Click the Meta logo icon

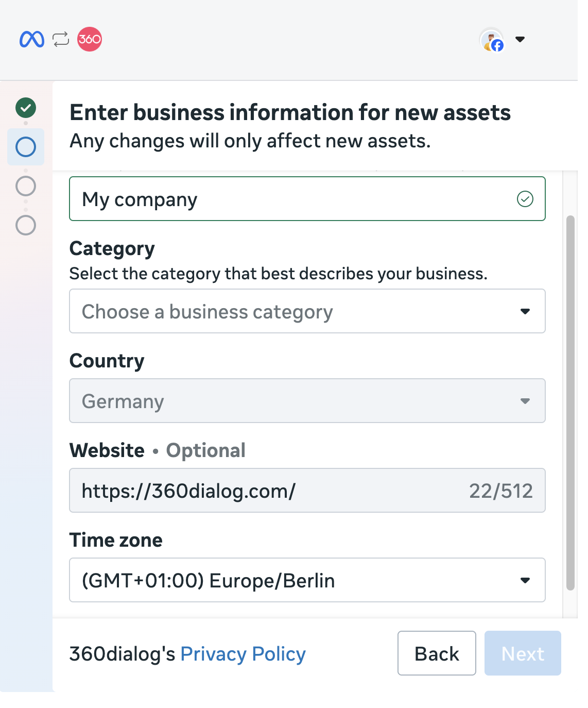coord(32,39)
